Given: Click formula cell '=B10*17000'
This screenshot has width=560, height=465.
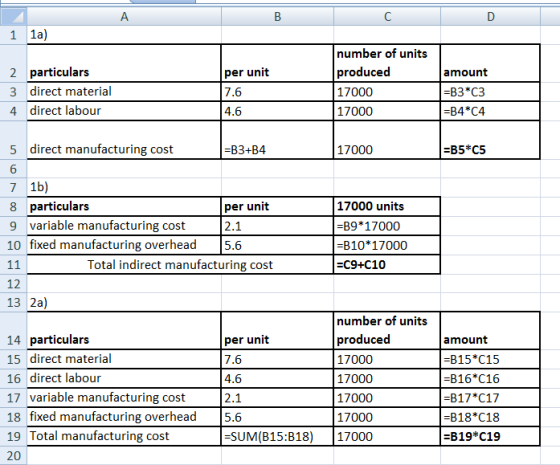Looking at the screenshot, I should coord(387,245).
